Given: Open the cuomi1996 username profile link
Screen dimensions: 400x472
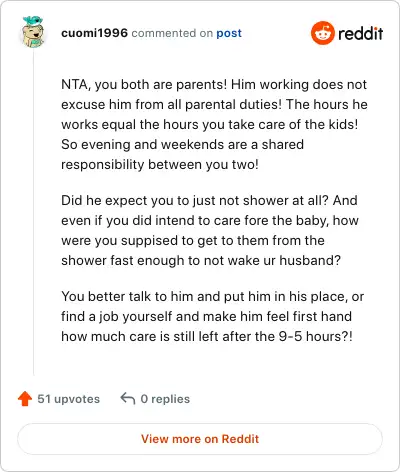Looking at the screenshot, I should [x=94, y=33].
